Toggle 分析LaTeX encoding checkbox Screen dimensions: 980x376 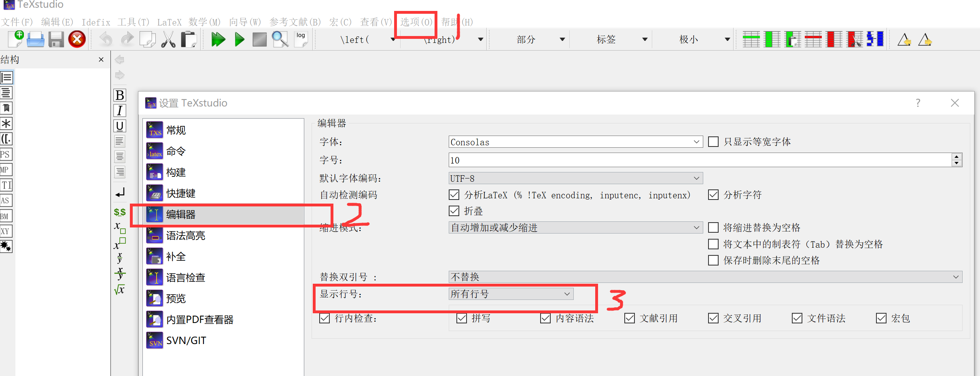pos(454,195)
